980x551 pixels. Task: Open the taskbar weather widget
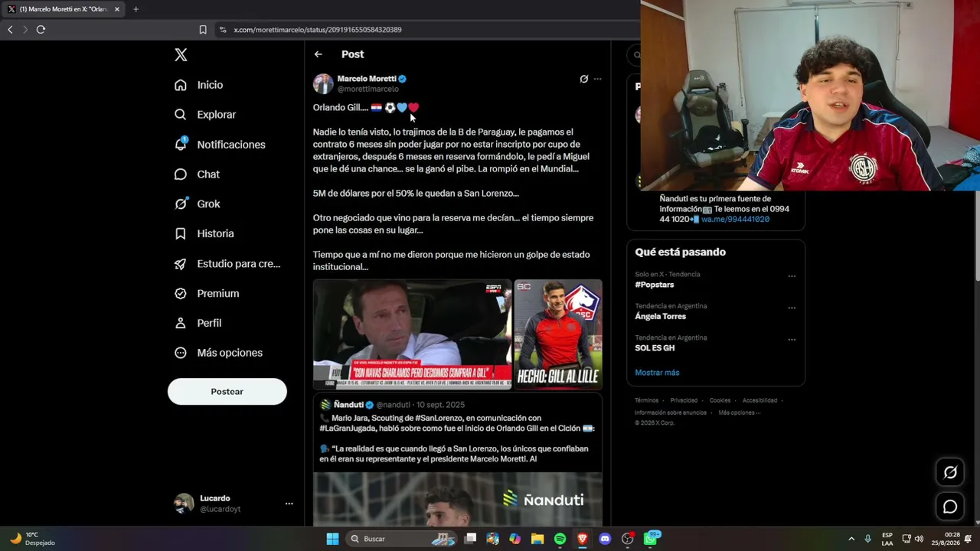[32, 539]
